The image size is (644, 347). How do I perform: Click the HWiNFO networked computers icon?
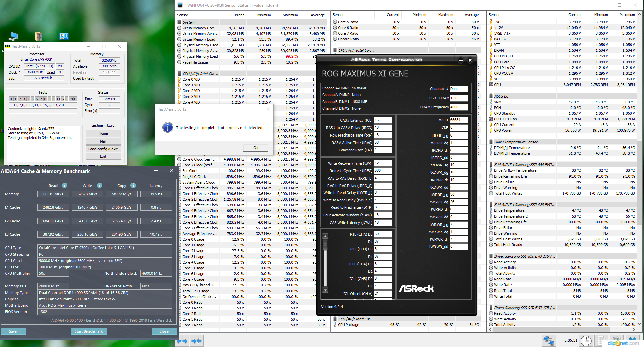point(549,341)
